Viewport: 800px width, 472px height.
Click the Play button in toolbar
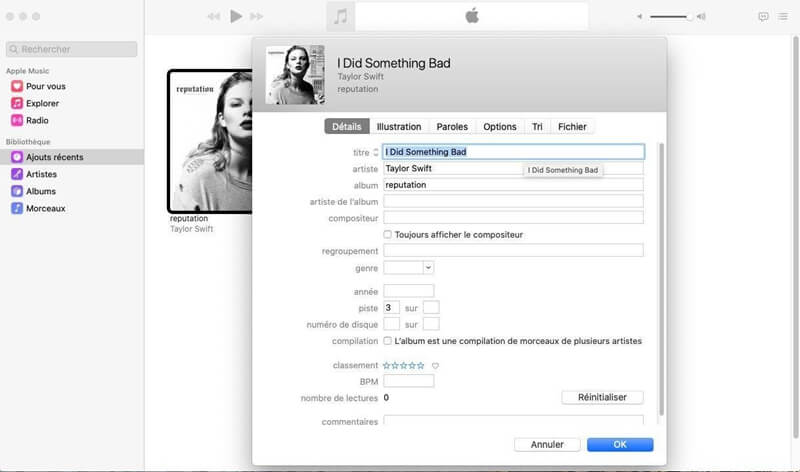[236, 16]
